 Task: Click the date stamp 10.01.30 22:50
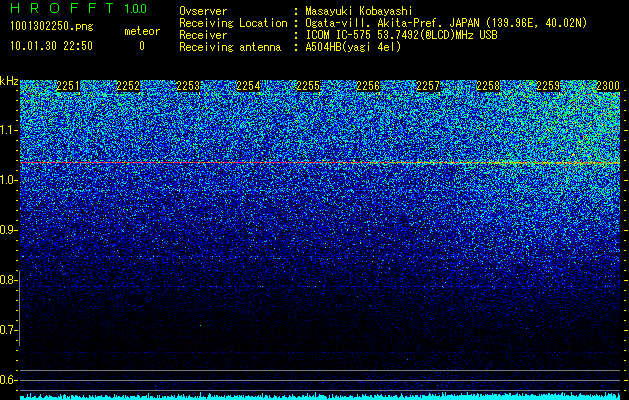[x=51, y=46]
